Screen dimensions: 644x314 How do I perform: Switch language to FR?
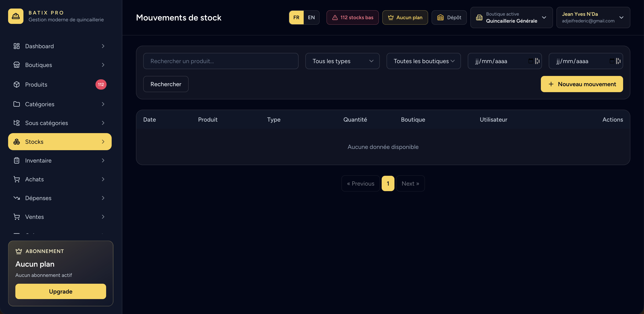click(x=296, y=17)
